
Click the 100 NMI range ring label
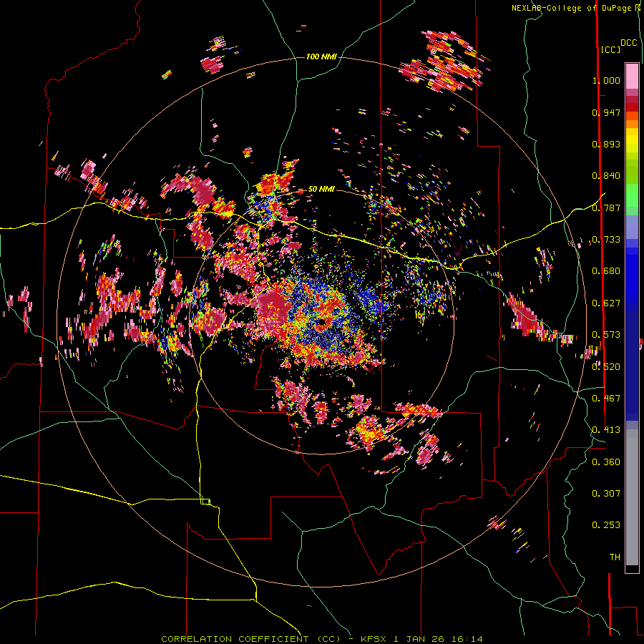[x=321, y=57]
